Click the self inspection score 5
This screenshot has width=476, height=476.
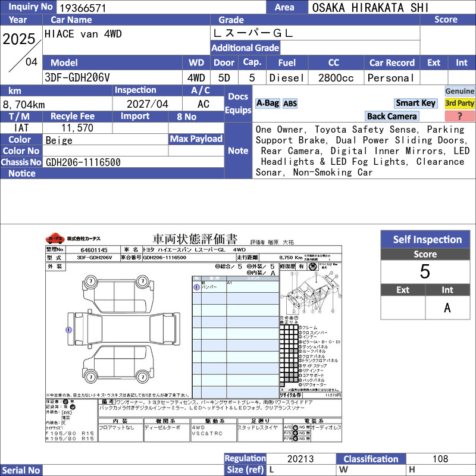pyautogui.click(x=425, y=271)
